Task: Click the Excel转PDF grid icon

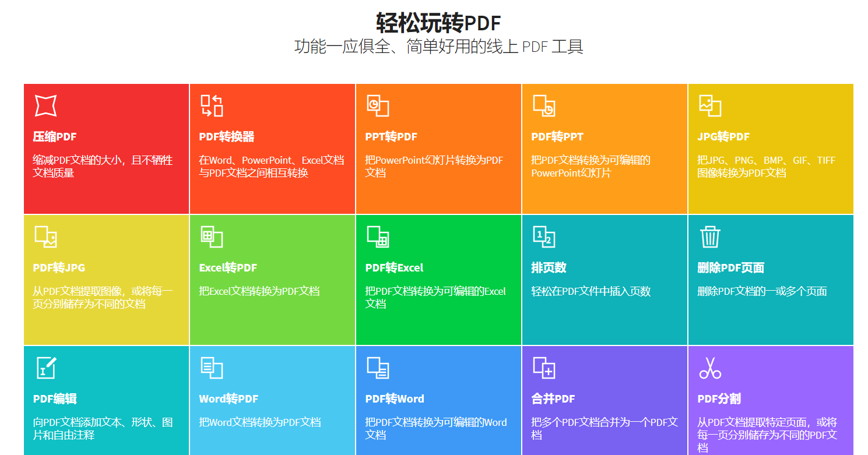Action: (x=212, y=237)
